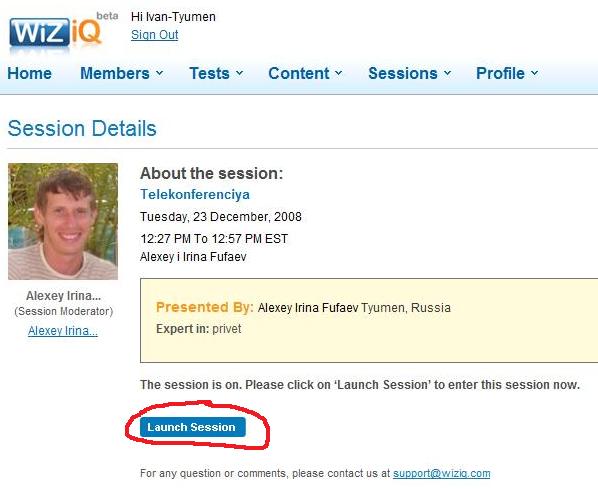Open the Members menu
The height and width of the screenshot is (489, 598).
pyautogui.click(x=115, y=73)
